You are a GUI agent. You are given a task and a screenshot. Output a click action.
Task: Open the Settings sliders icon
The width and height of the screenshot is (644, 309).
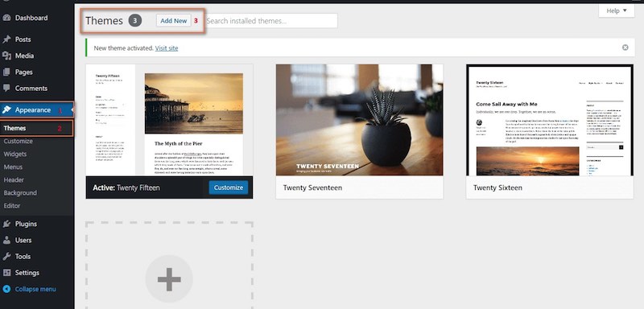pyautogui.click(x=6, y=273)
